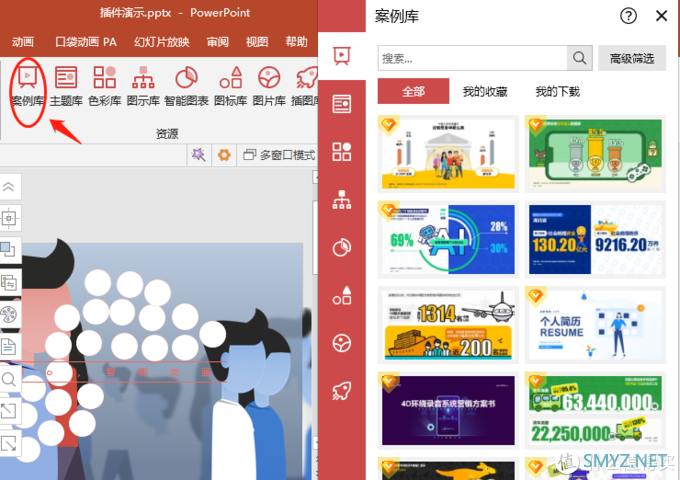Collapse the left toolbar with double chevron
Image resolution: width=680 pixels, height=480 pixels.
[9, 187]
